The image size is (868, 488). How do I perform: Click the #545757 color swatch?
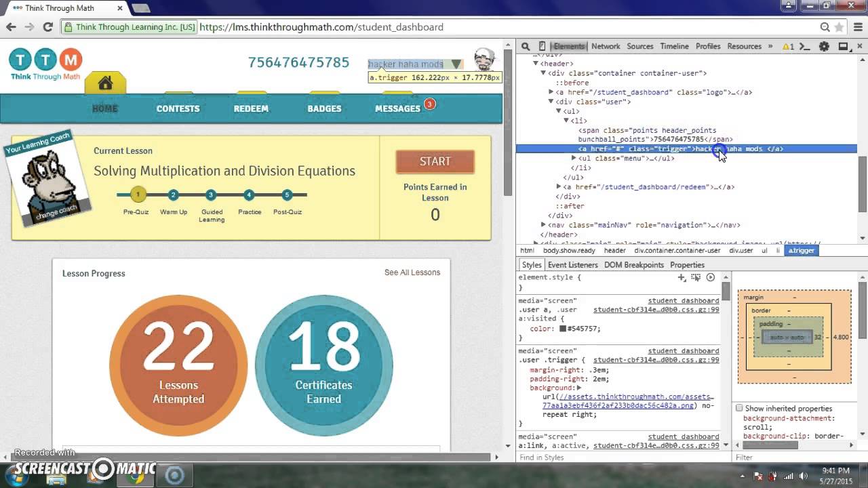[563, 329]
